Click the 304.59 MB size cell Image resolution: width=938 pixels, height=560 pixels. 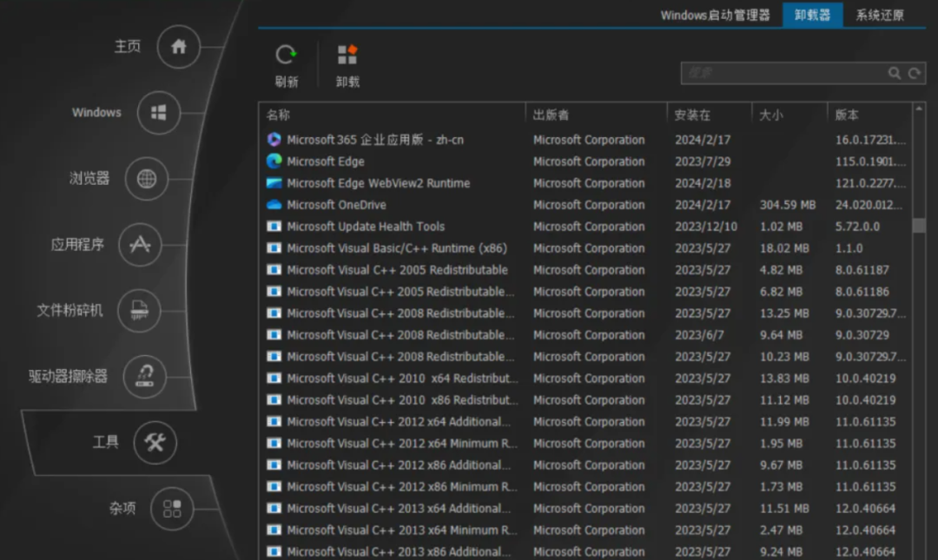(787, 205)
